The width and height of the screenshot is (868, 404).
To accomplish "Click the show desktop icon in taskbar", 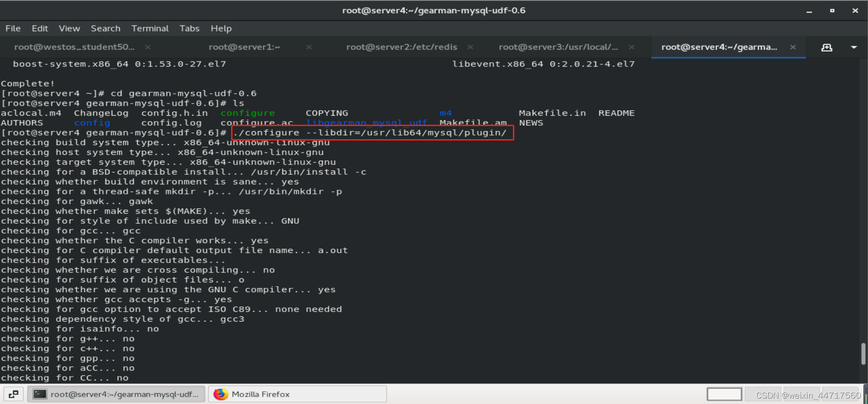I will click(x=14, y=394).
